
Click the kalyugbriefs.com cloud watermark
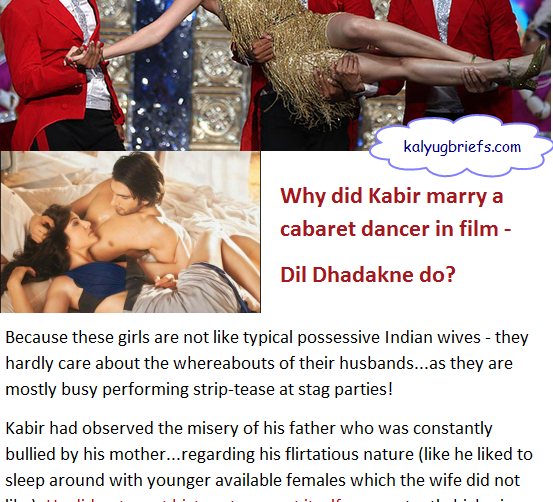(461, 146)
